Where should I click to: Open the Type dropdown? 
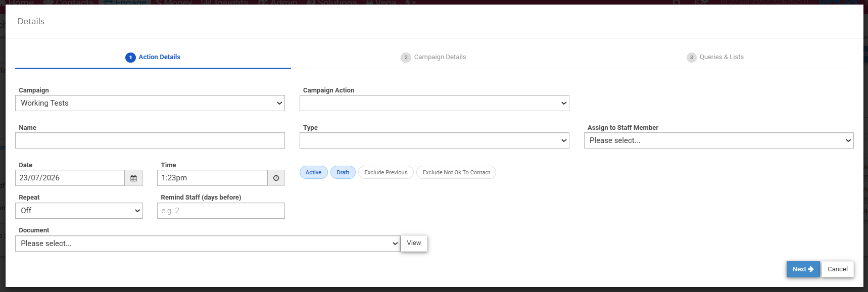point(435,140)
